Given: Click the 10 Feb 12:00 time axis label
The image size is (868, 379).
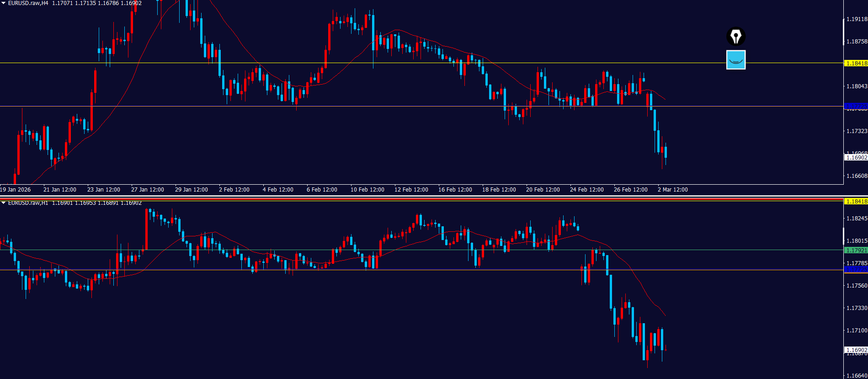Looking at the screenshot, I should click(367, 190).
